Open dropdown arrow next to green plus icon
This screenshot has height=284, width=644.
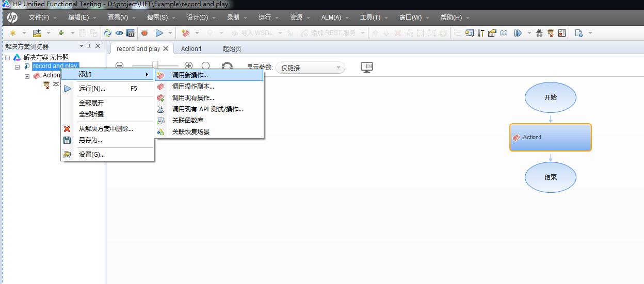[x=72, y=33]
